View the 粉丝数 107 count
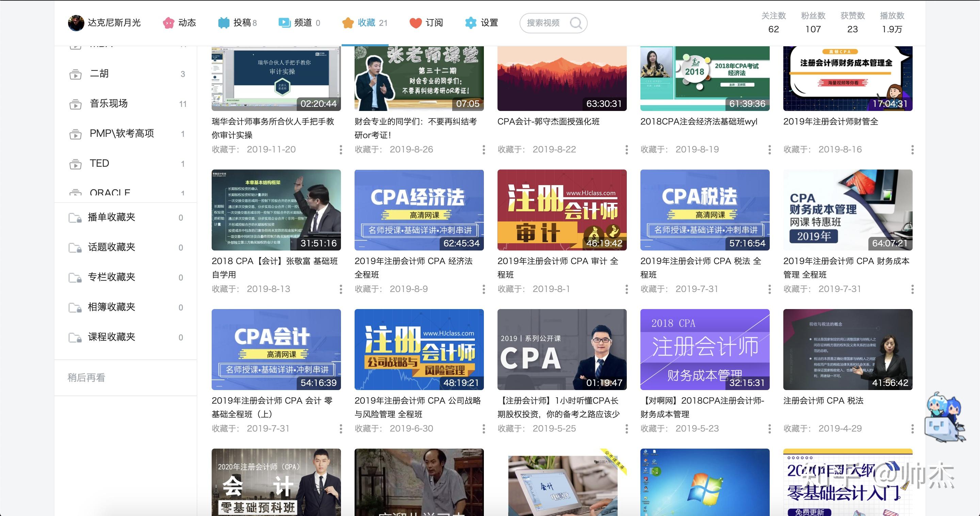This screenshot has height=516, width=980. tap(813, 22)
